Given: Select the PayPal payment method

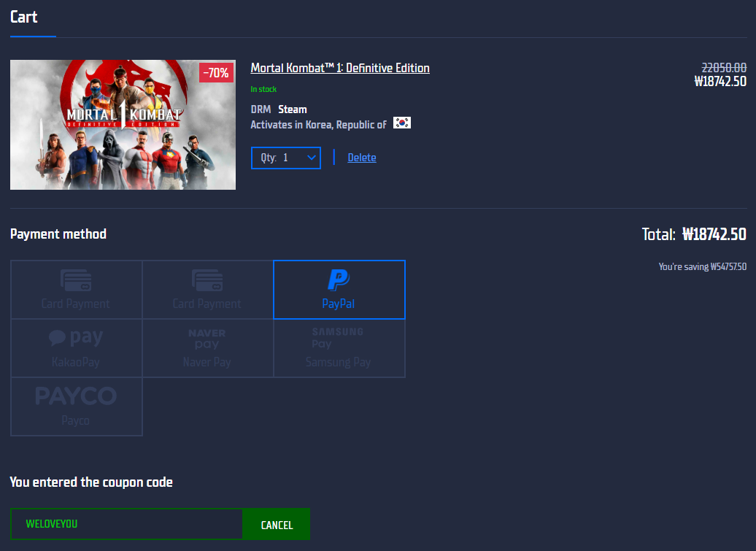Looking at the screenshot, I should tap(339, 290).
